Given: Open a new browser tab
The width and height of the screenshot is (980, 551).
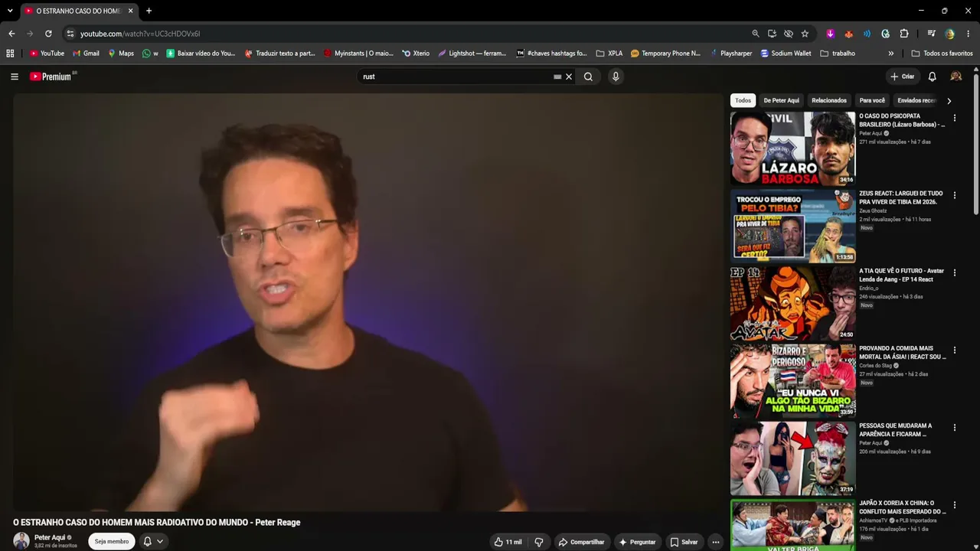Looking at the screenshot, I should tap(149, 11).
